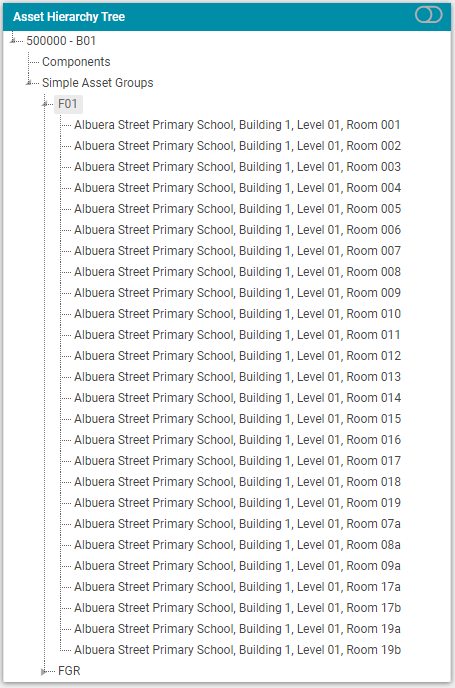Select the FGR tree node label
The height and width of the screenshot is (688, 455).
(69, 671)
